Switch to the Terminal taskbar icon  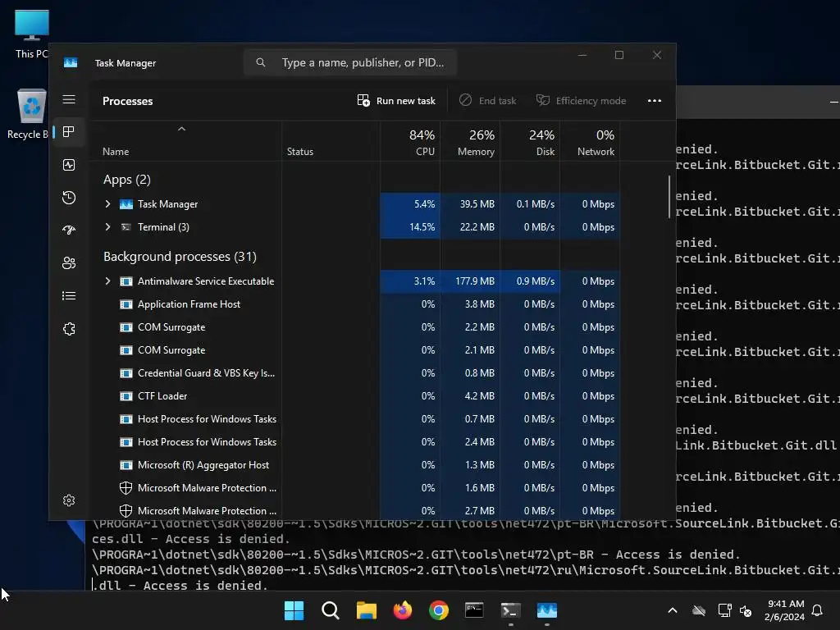(510, 610)
